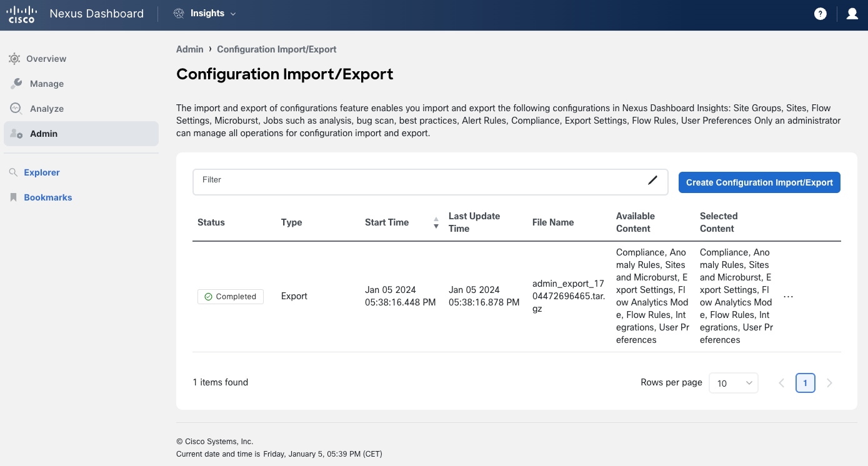The height and width of the screenshot is (466, 868).
Task: Open the help question mark icon
Action: point(821,14)
